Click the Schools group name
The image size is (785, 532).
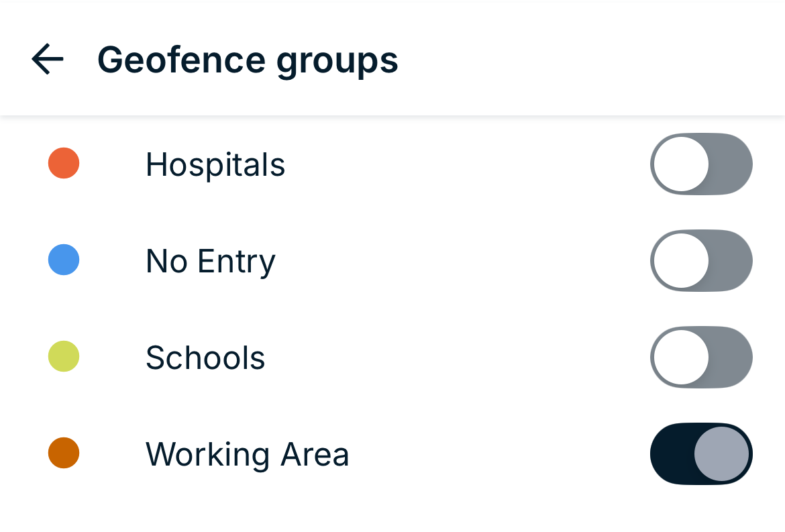[205, 358]
